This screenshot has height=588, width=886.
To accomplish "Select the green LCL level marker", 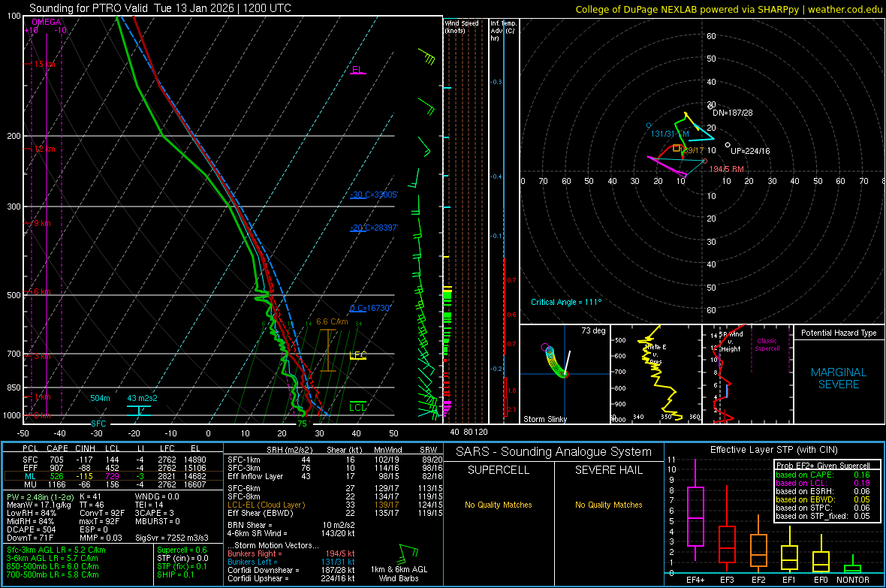I will pyautogui.click(x=357, y=406).
